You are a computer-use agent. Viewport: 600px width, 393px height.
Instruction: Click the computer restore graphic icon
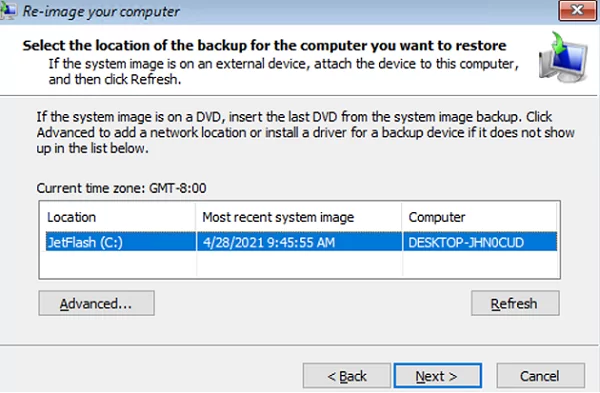[x=563, y=57]
